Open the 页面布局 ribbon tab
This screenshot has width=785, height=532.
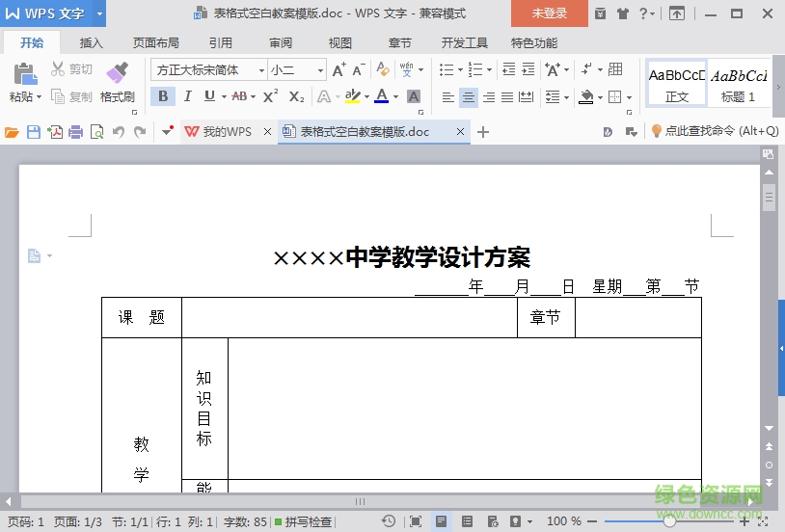click(x=156, y=43)
